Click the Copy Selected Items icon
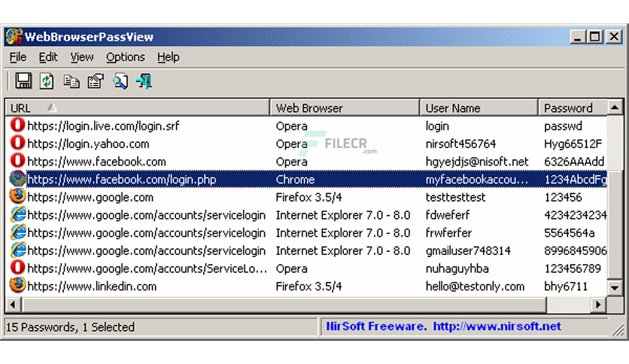This screenshot has width=629, height=364. coord(71,80)
